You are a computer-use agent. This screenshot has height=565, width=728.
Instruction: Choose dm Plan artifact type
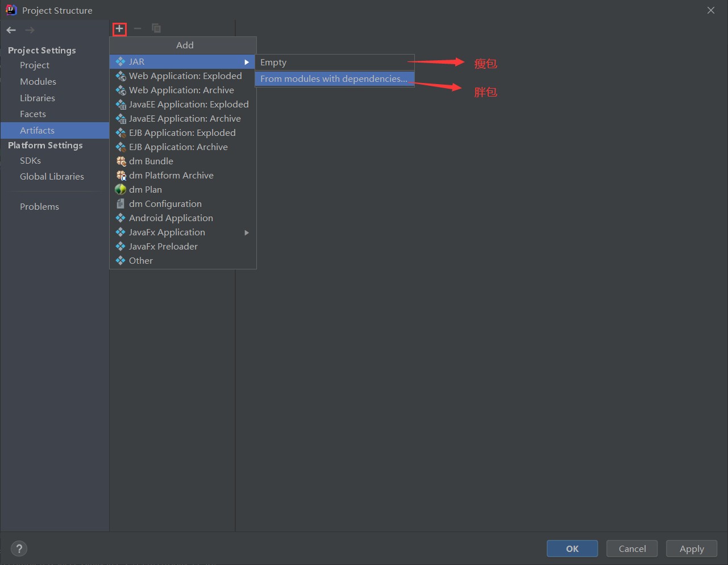point(183,190)
